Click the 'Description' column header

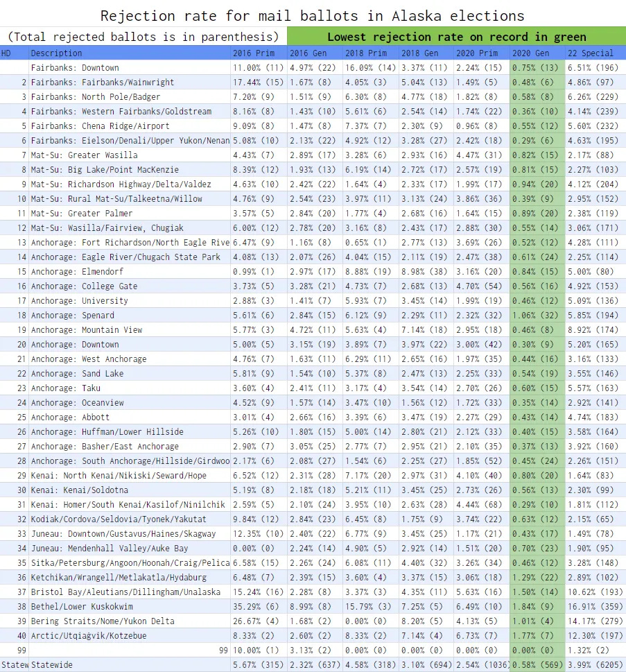point(130,53)
